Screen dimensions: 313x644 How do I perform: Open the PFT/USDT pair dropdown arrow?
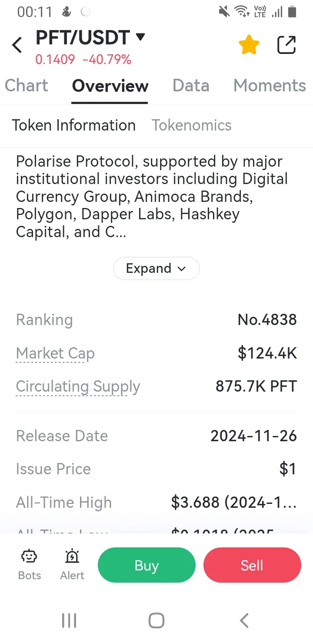tap(140, 37)
